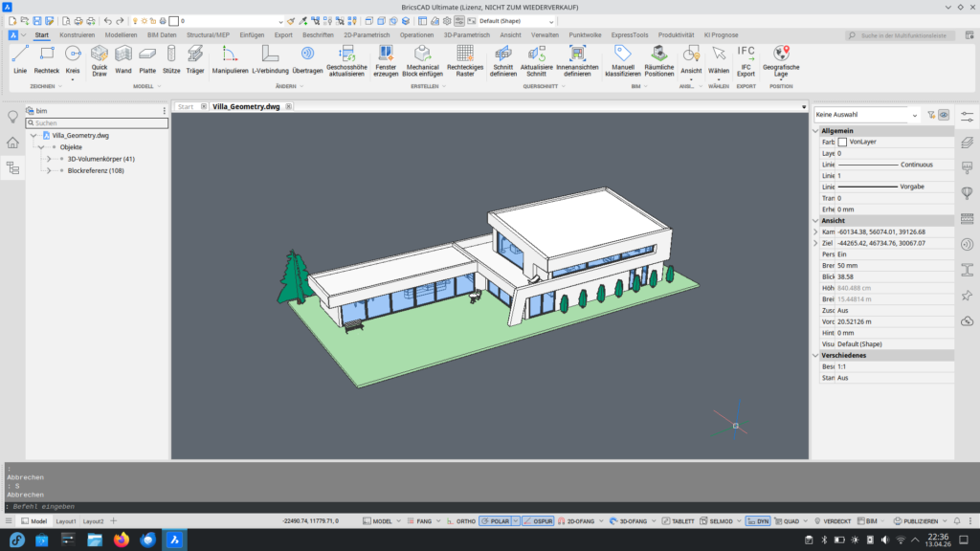
Task: Toggle ORTHO mode in status bar
Action: click(463, 521)
